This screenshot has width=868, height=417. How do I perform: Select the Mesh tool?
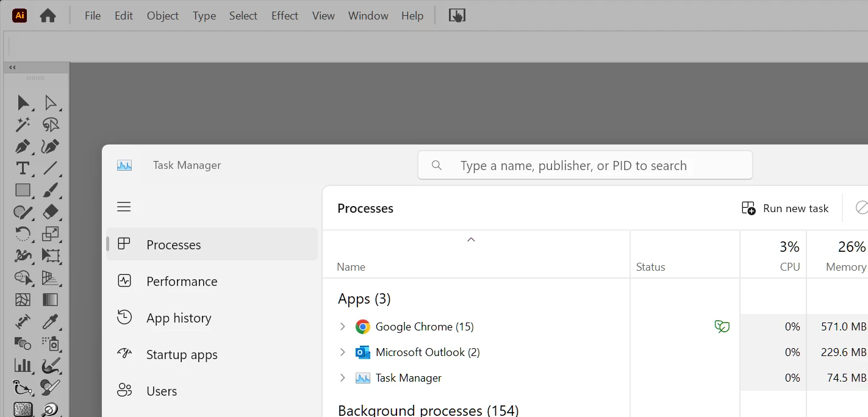(23, 299)
